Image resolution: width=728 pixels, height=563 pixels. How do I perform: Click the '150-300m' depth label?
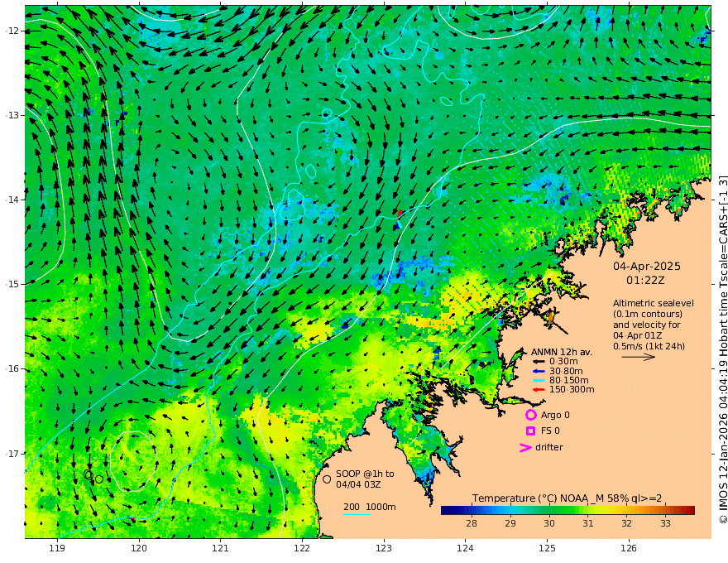[572, 390]
